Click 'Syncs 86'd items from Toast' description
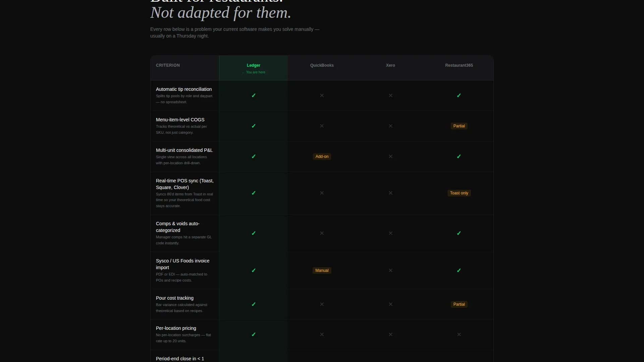Image resolution: width=644 pixels, height=362 pixels. (184, 200)
